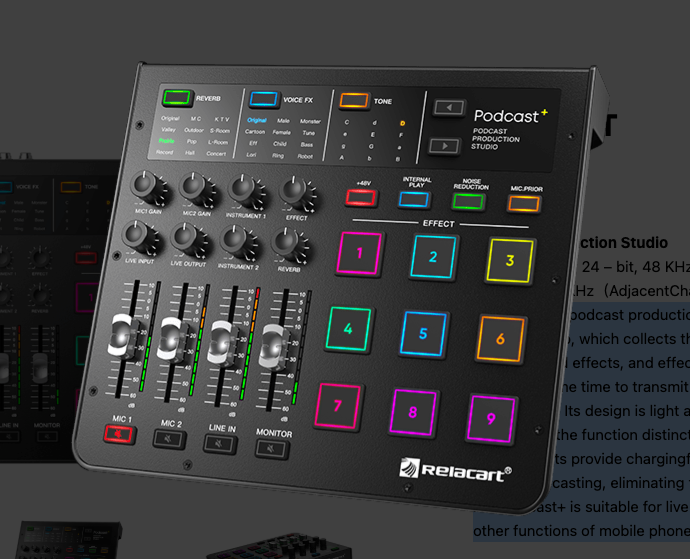Toggle the blue INTERNAL PLAY button
Viewport: 690px width, 559px height.
coord(414,199)
